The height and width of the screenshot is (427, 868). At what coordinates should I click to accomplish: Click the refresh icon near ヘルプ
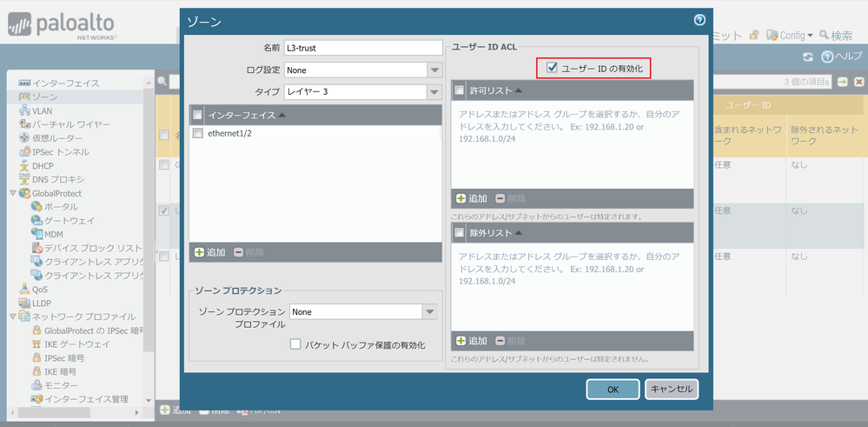point(808,57)
